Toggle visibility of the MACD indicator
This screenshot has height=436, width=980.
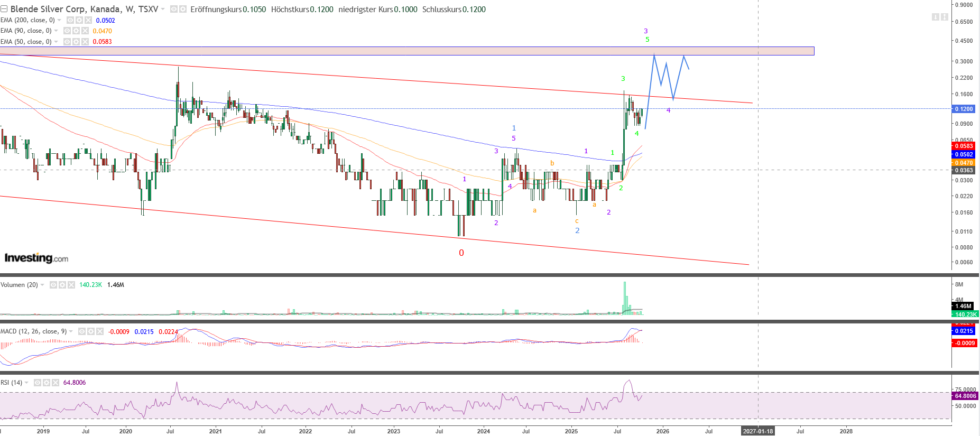(x=82, y=331)
